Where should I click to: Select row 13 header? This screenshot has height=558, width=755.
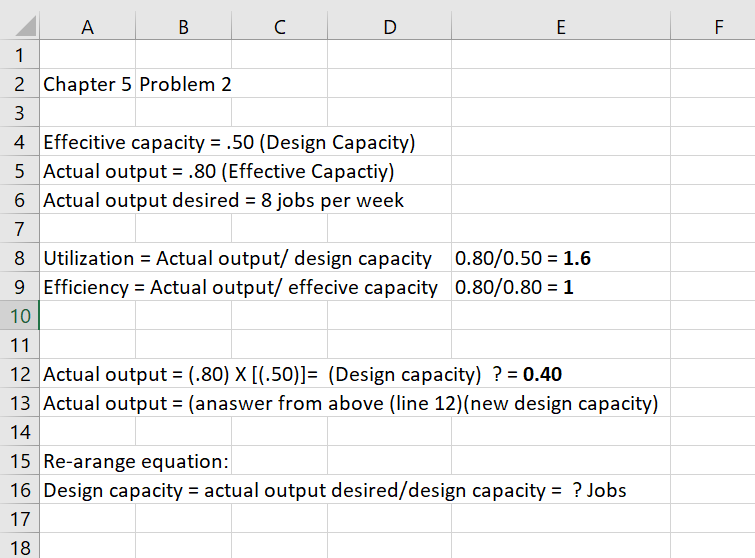pyautogui.click(x=19, y=403)
